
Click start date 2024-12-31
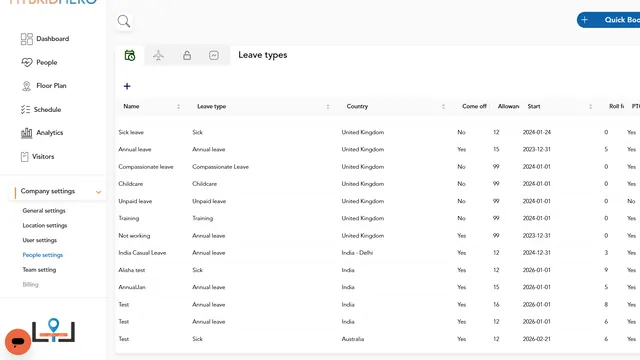pos(537,253)
